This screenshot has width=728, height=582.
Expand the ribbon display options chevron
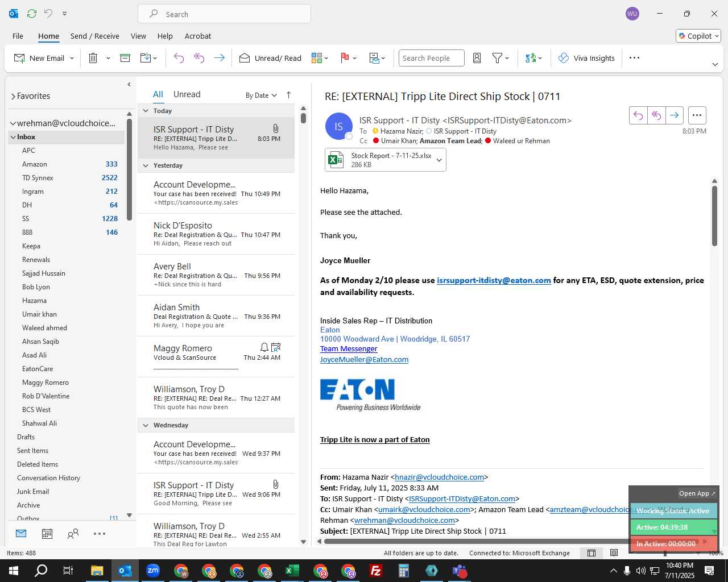pyautogui.click(x=715, y=64)
